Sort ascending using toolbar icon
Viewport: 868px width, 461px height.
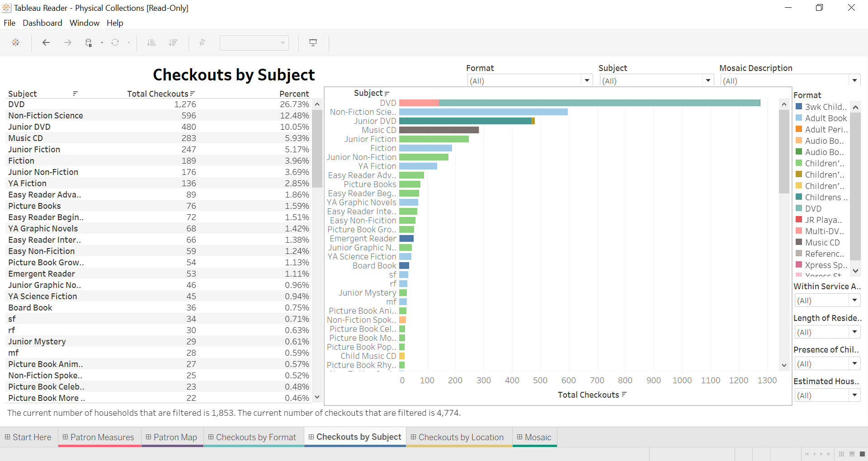click(x=151, y=42)
